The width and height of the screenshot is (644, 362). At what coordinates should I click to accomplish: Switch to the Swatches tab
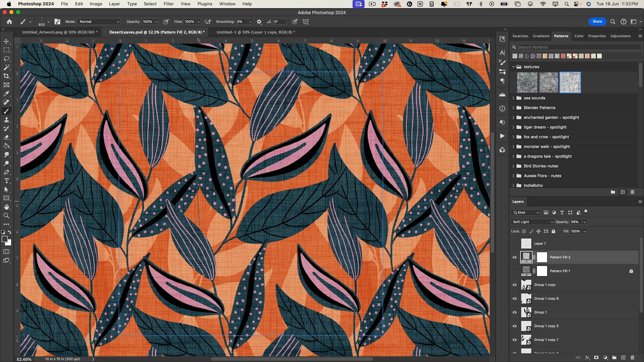coord(520,36)
